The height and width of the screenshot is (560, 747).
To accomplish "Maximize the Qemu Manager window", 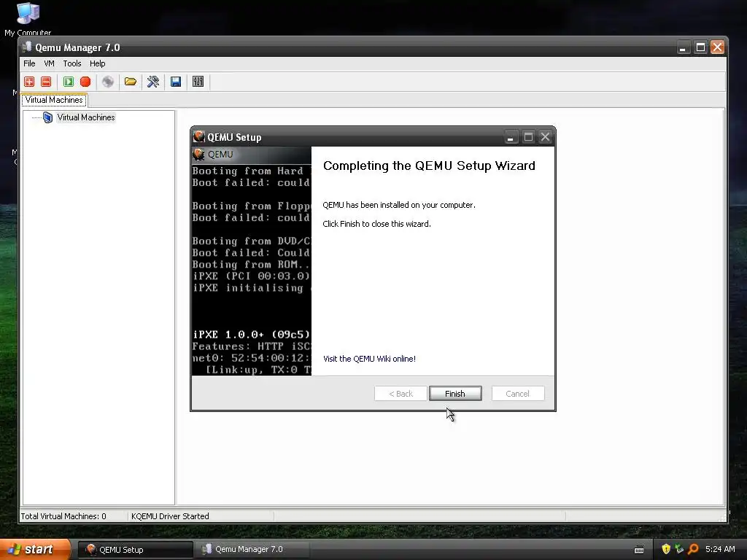I will [700, 47].
